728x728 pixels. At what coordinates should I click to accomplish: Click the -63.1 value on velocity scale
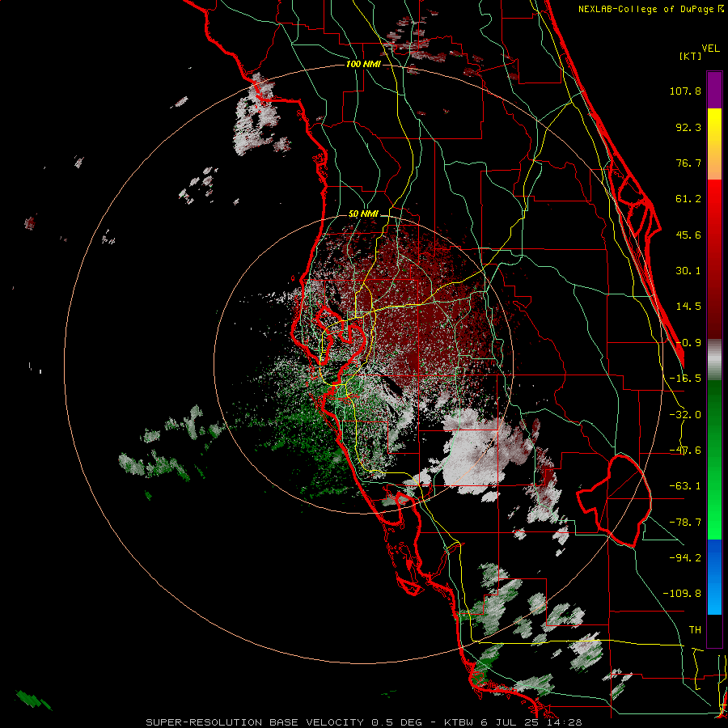pos(685,486)
